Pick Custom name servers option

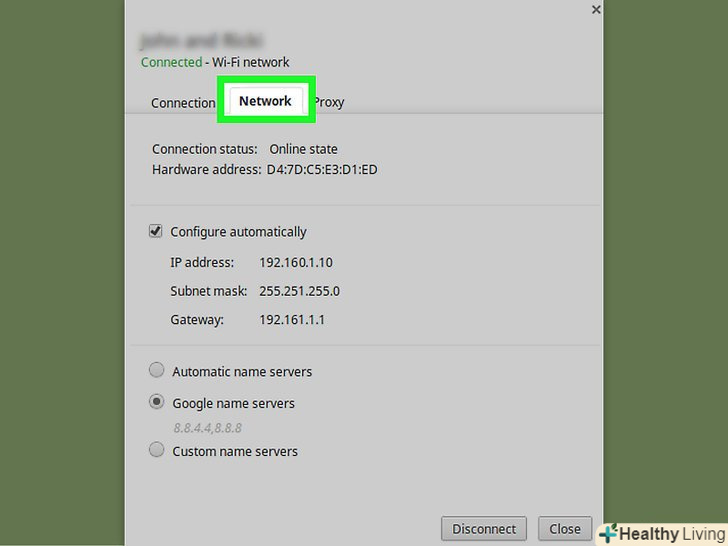tap(156, 449)
